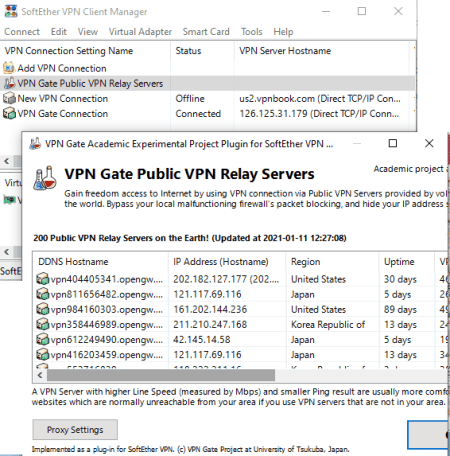Click Offline status of New VPN Connection
The height and width of the screenshot is (456, 450).
point(190,99)
